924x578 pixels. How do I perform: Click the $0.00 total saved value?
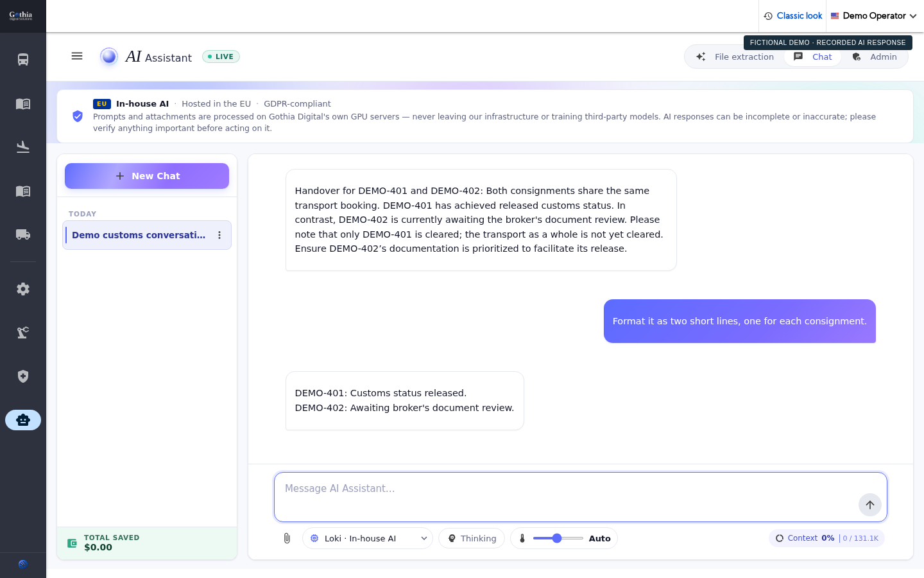click(x=98, y=548)
